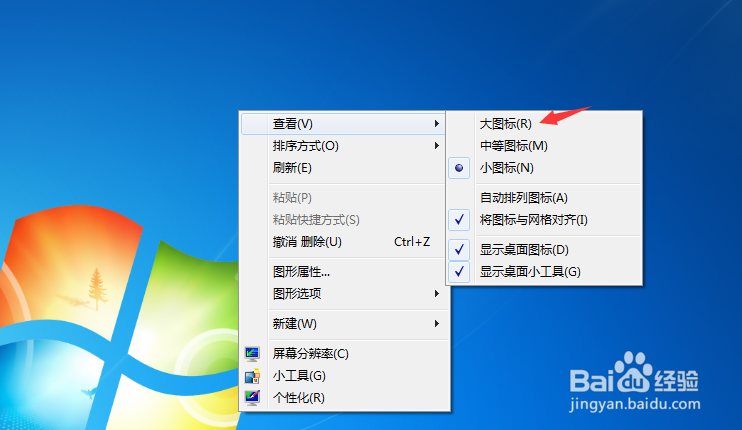This screenshot has height=430, width=742.
Task: Open the 查看(V) menu item
Action: tap(344, 124)
